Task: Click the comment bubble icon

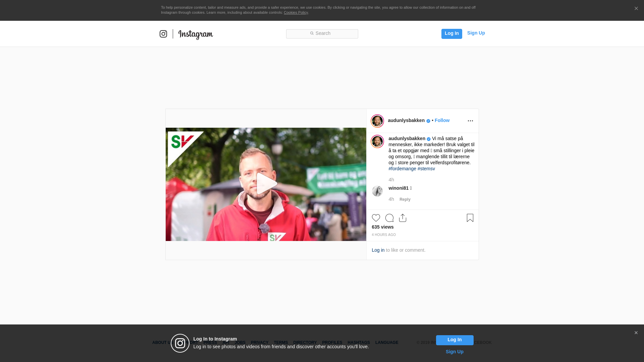Action: pos(389,218)
